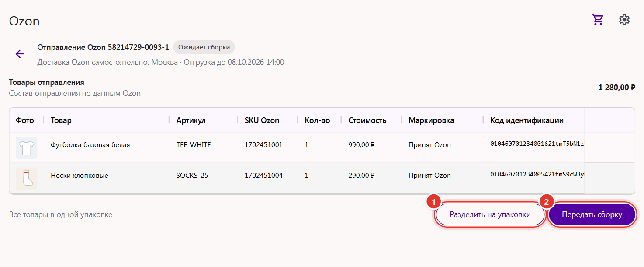Open the shopping cart icon
Screen dimensions: 644x267
click(597, 20)
